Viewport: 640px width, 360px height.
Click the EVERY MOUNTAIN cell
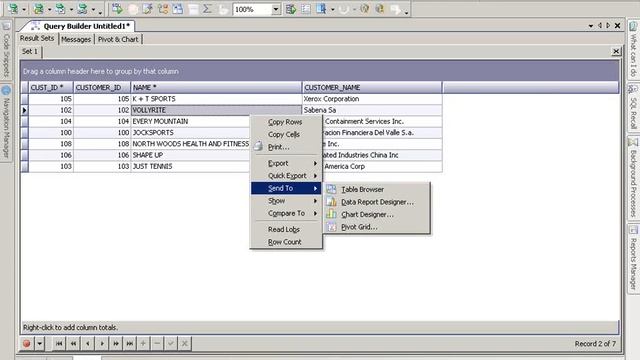point(190,121)
